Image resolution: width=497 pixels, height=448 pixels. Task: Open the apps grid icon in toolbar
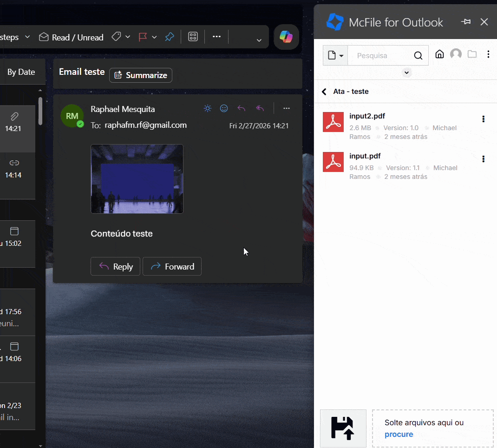[193, 37]
